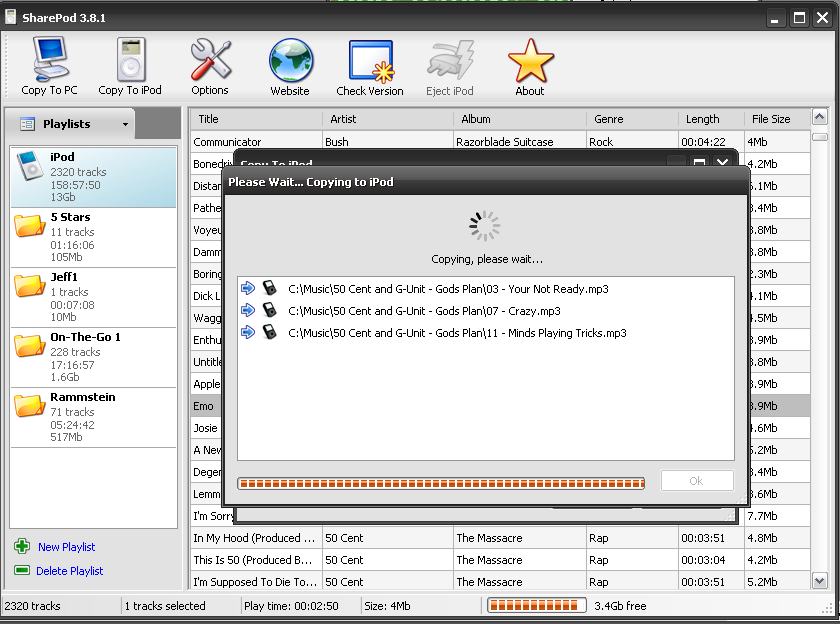Sort by the Title column header
This screenshot has width=840, height=624.
tap(256, 119)
